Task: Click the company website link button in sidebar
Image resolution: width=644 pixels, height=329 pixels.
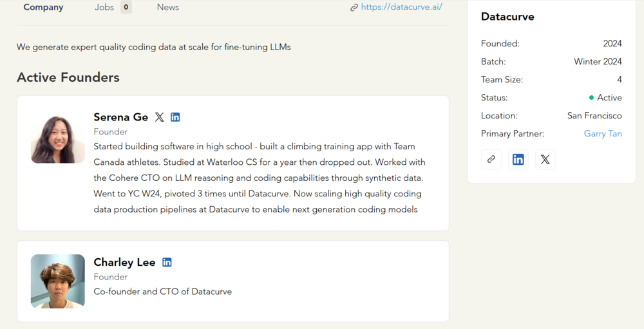Action: click(491, 159)
